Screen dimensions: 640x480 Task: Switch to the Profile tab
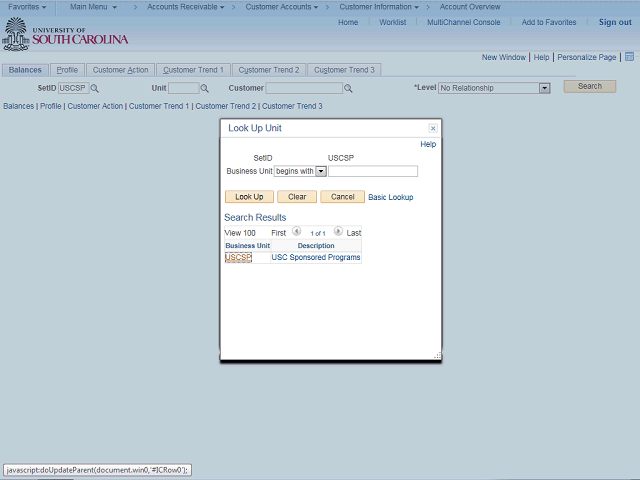(67, 70)
